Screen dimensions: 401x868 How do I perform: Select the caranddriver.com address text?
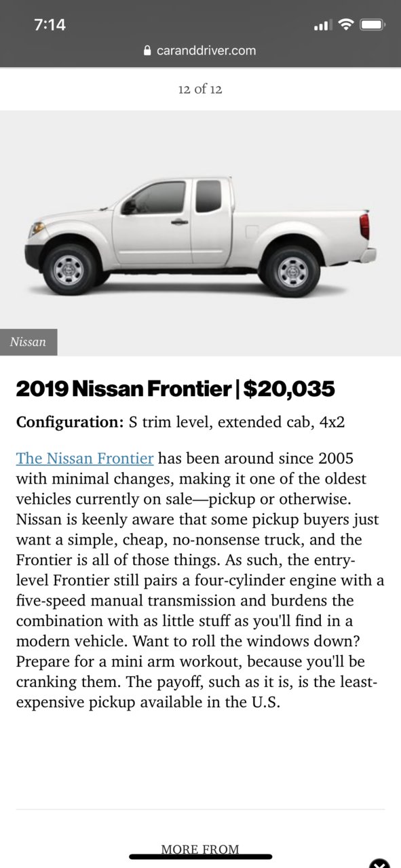click(x=206, y=51)
